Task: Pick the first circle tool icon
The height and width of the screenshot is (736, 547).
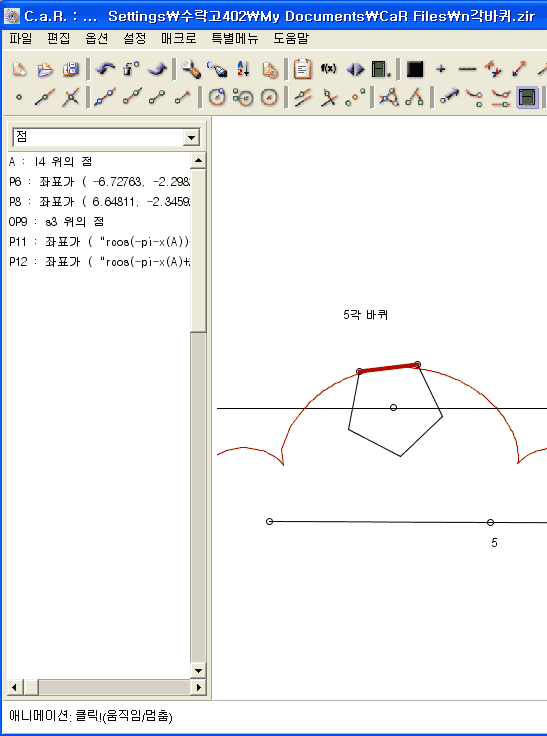Action: click(x=217, y=97)
